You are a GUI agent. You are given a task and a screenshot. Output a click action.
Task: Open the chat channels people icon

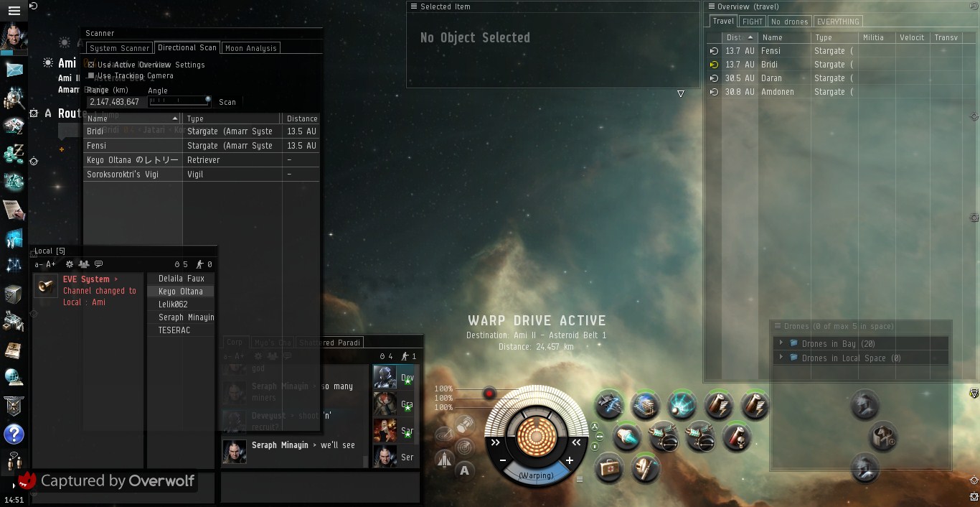pos(14,460)
